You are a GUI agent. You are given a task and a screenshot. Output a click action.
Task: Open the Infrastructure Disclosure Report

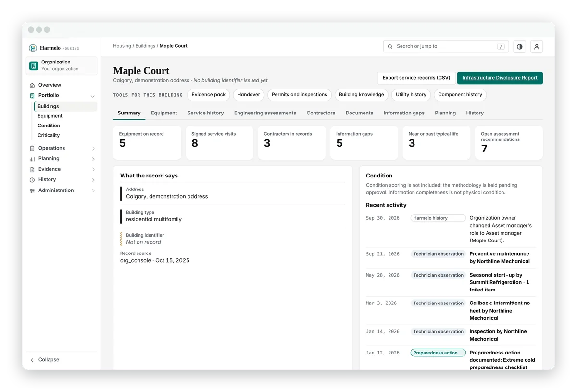(x=500, y=78)
